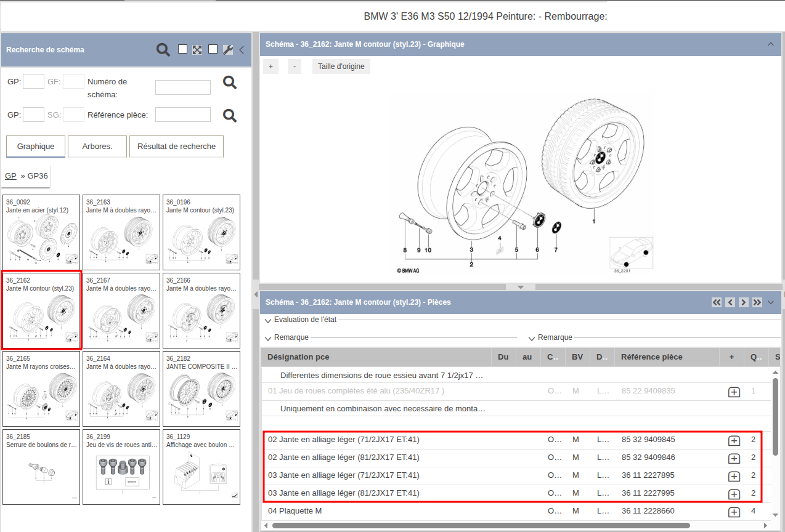
Task: Click the down-arrow handle below the diagram
Action: (x=521, y=287)
